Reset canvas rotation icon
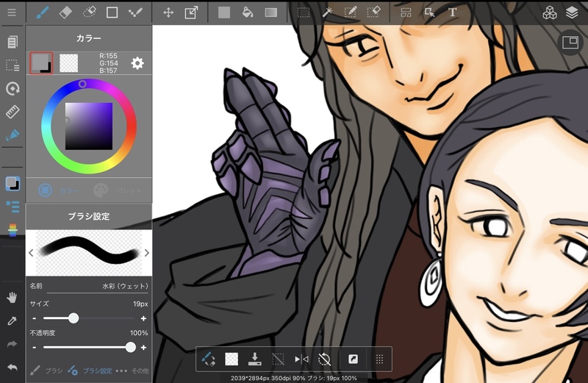Viewport: 588px width, 383px height. click(324, 359)
